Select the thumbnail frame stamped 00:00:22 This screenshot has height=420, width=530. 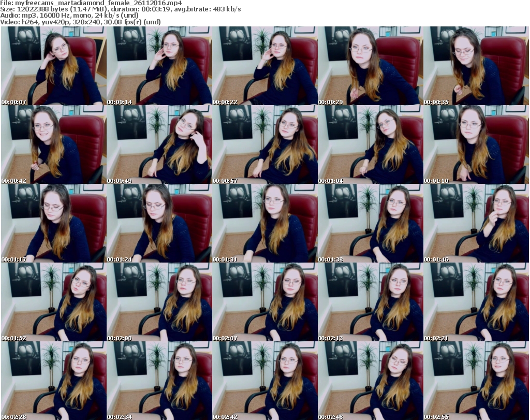pyautogui.click(x=265, y=66)
